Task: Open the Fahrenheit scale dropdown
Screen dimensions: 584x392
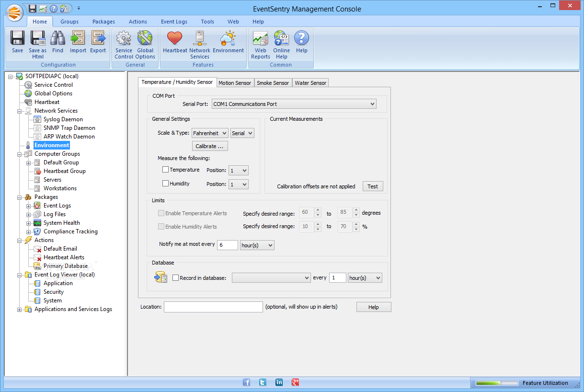Action: [210, 133]
